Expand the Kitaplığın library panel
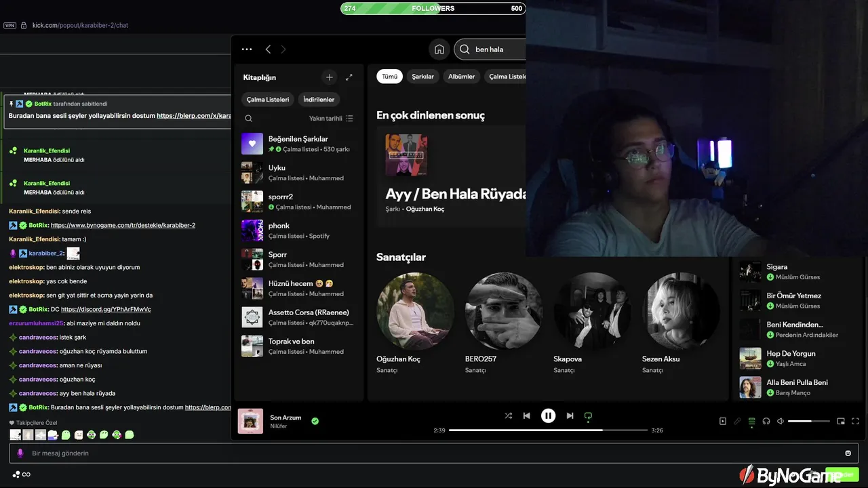The width and height of the screenshot is (868, 488). click(x=349, y=77)
